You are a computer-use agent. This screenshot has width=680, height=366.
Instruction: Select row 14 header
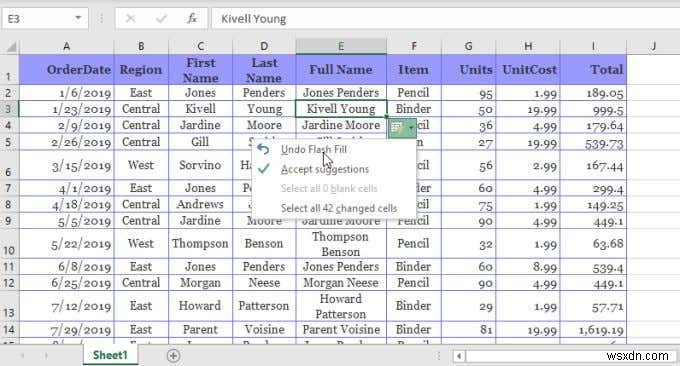[9, 330]
